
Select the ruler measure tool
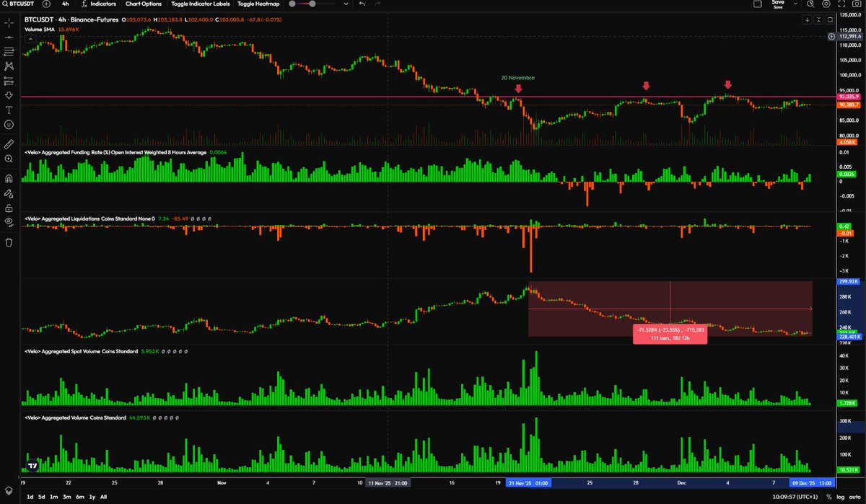coord(9,143)
